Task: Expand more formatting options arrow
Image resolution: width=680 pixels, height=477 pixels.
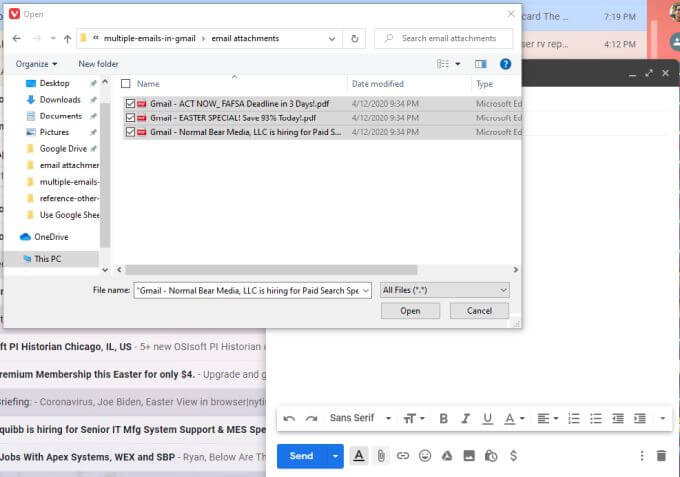Action: pos(662,418)
